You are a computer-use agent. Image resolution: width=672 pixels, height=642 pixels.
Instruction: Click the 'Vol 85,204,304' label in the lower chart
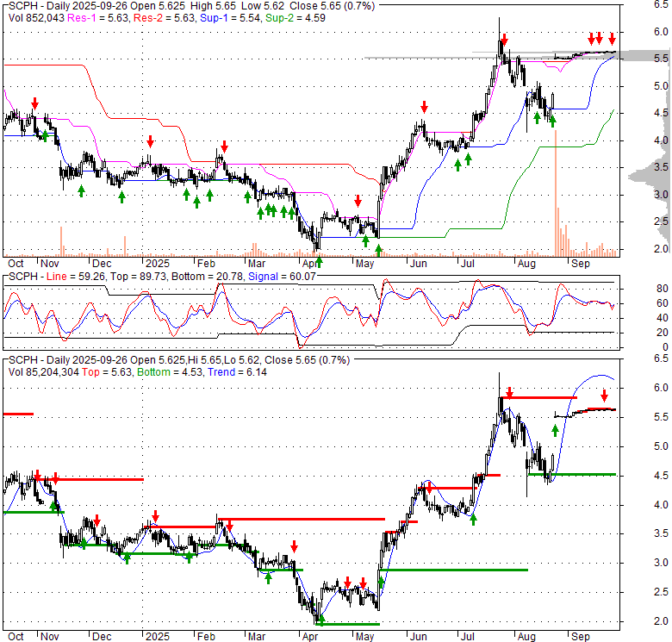pos(44,372)
